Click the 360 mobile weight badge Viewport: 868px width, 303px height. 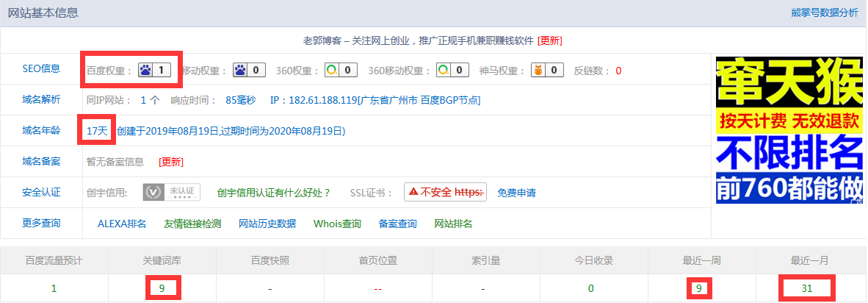click(452, 71)
